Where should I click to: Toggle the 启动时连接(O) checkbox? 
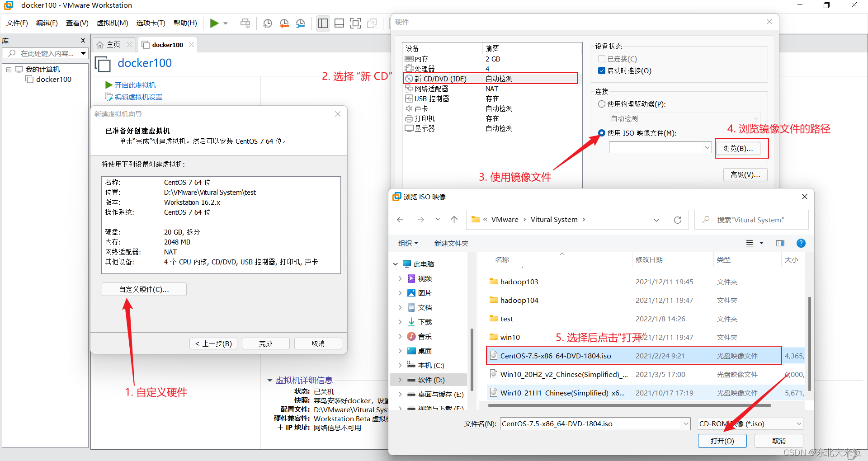pos(602,71)
